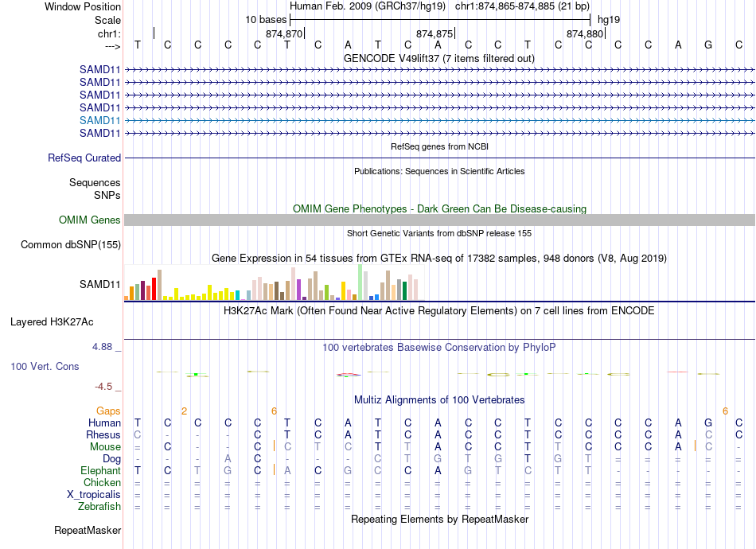The image size is (756, 549).
Task: Click the Chicken species label
Action: [x=102, y=483]
